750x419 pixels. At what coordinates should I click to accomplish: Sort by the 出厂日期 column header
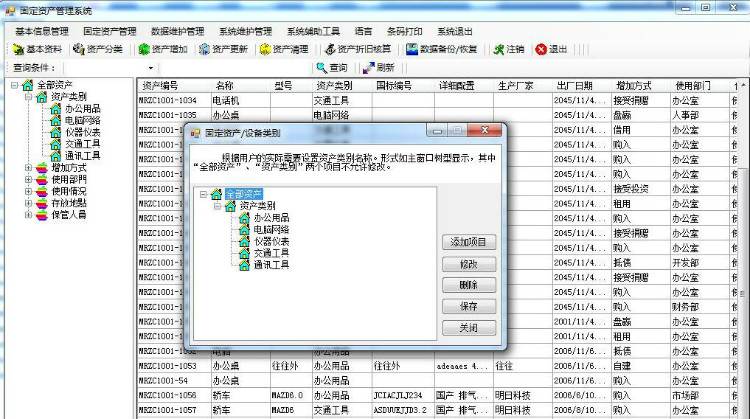(x=582, y=86)
